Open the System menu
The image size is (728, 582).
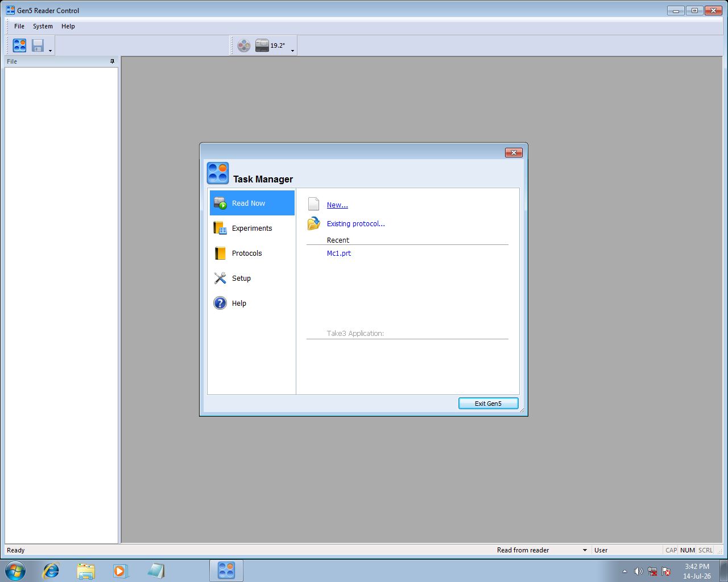[x=43, y=26]
